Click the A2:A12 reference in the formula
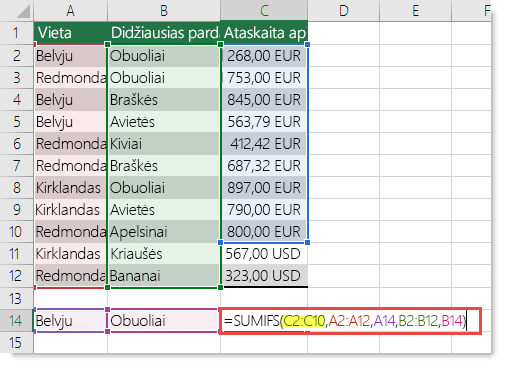The image size is (506, 368). click(x=349, y=321)
